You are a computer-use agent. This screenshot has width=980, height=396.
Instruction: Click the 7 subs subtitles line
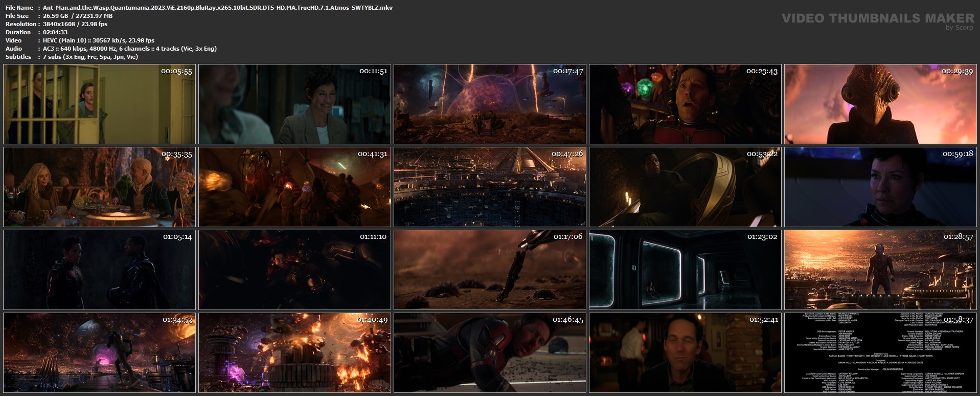click(90, 57)
